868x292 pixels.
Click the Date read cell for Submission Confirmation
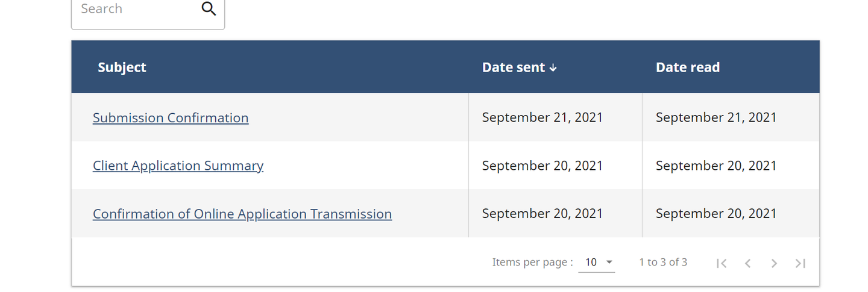(716, 117)
